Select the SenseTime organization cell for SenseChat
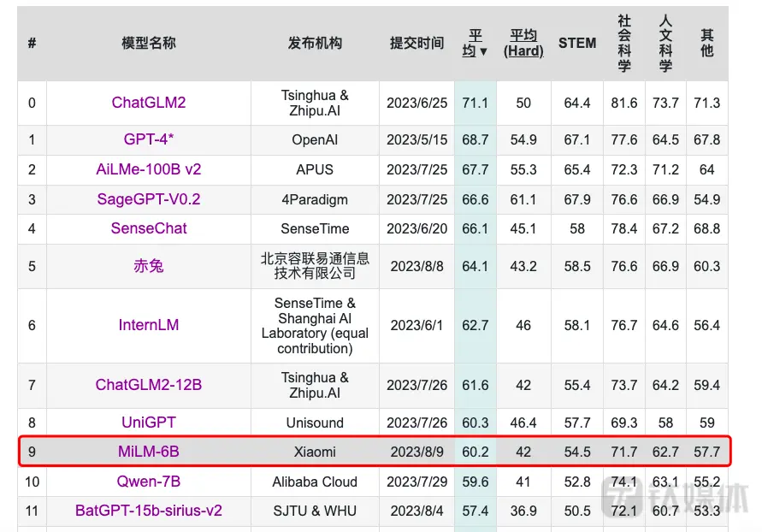Image resolution: width=762 pixels, height=532 pixels. [x=315, y=229]
